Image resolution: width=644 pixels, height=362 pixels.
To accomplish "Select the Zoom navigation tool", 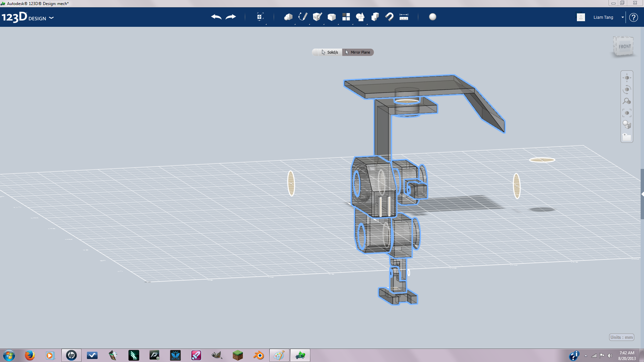I will [x=627, y=101].
